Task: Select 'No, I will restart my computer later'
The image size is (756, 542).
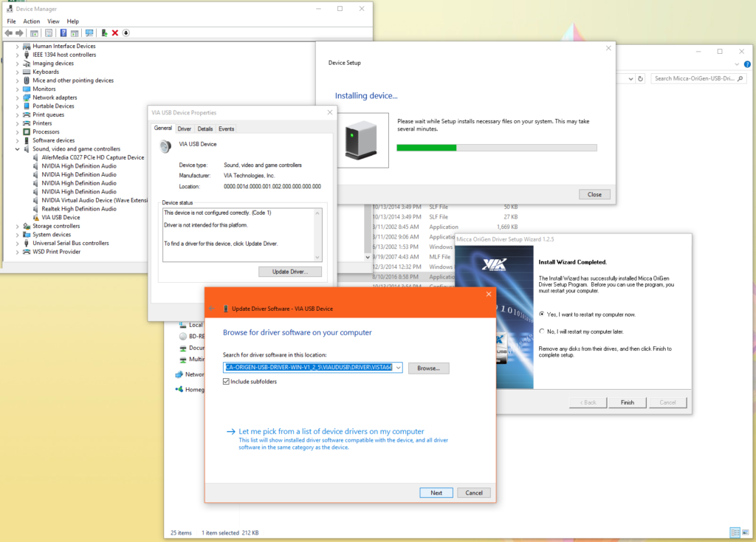Action: [542, 332]
